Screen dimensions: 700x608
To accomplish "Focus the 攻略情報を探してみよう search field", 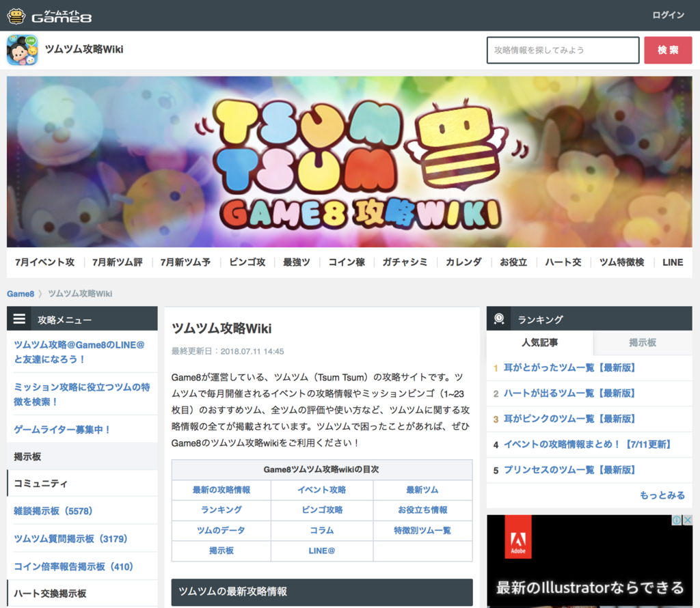I will (563, 50).
